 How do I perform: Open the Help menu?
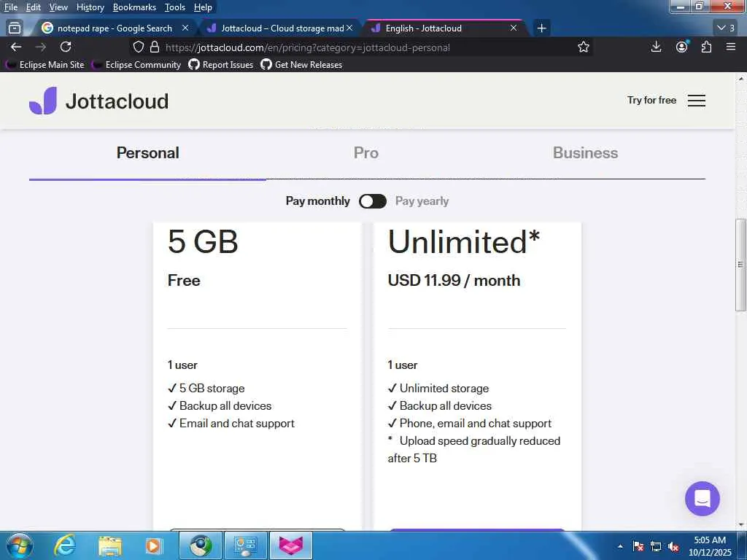pyautogui.click(x=203, y=7)
